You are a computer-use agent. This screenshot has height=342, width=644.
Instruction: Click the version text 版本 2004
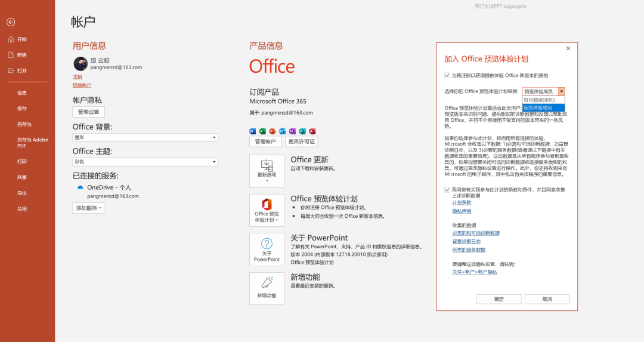(x=302, y=254)
